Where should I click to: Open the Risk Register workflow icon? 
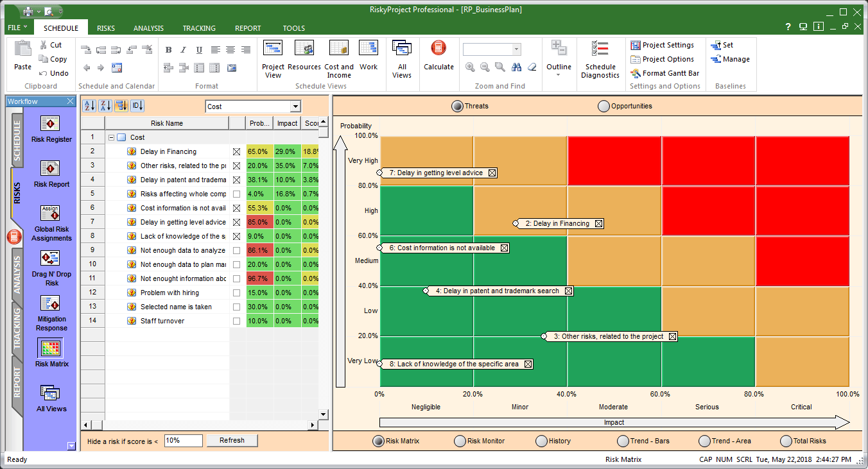click(x=50, y=124)
